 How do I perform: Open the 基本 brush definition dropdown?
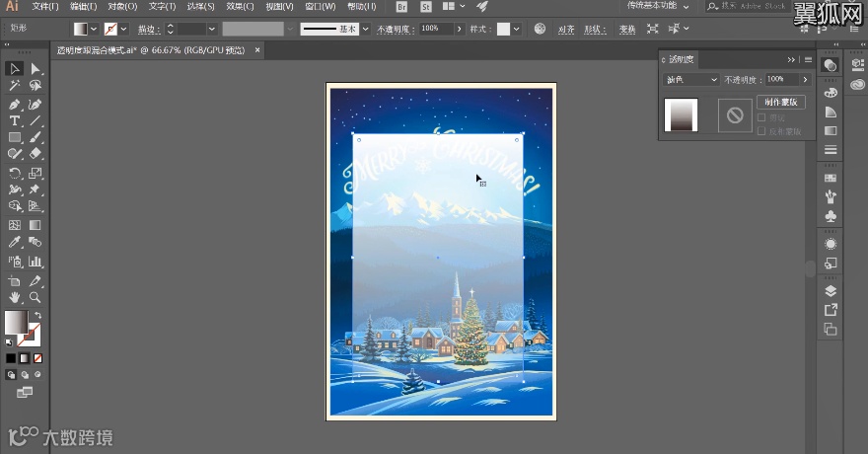point(365,29)
